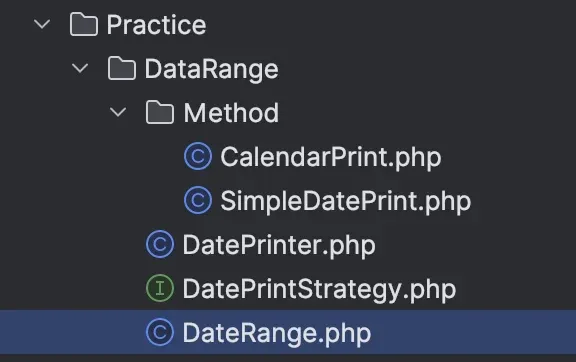The height and width of the screenshot is (362, 576).
Task: Collapse the Practice folder chevron
Action: pos(42,24)
